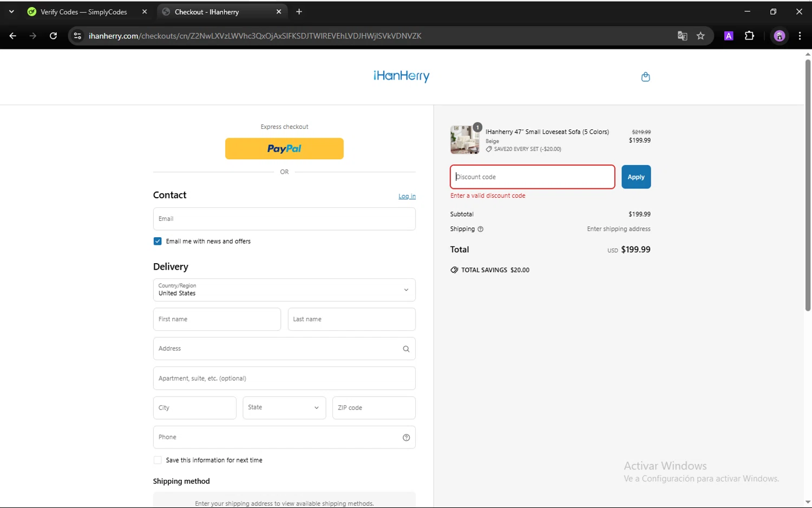Focus the Email input field
This screenshot has width=812, height=508.
click(x=284, y=219)
